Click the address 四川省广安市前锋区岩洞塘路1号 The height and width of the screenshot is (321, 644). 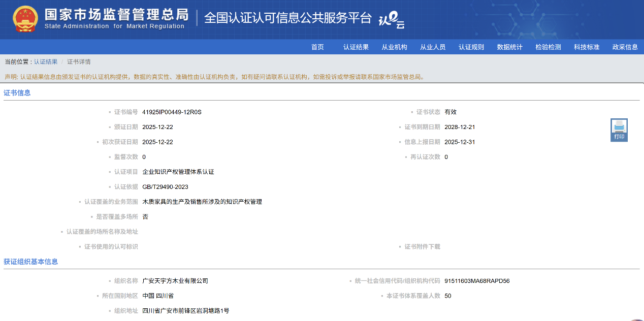coord(186,310)
